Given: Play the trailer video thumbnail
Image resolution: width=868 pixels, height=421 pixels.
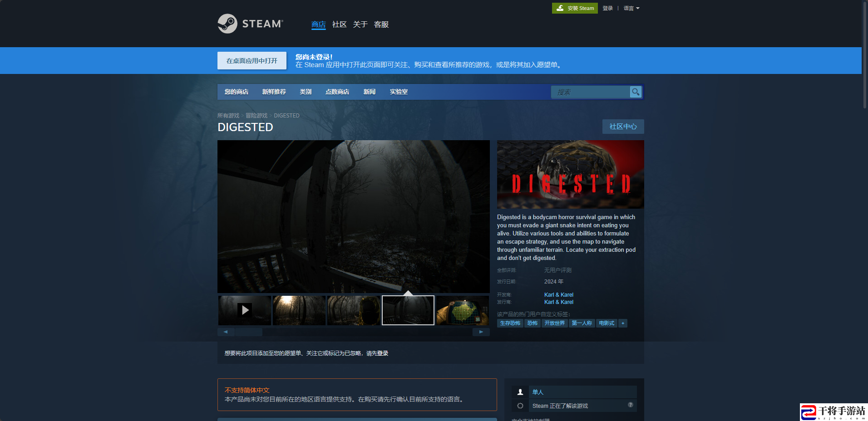Looking at the screenshot, I should pyautogui.click(x=245, y=310).
